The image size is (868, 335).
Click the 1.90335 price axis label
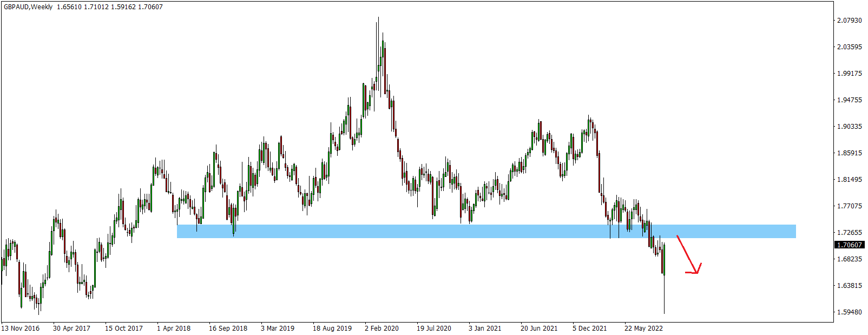(x=850, y=127)
